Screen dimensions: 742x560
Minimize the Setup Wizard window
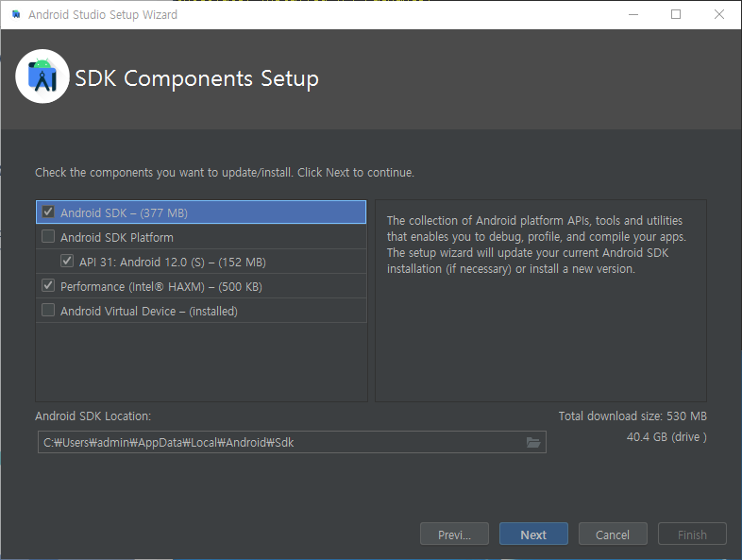633,15
